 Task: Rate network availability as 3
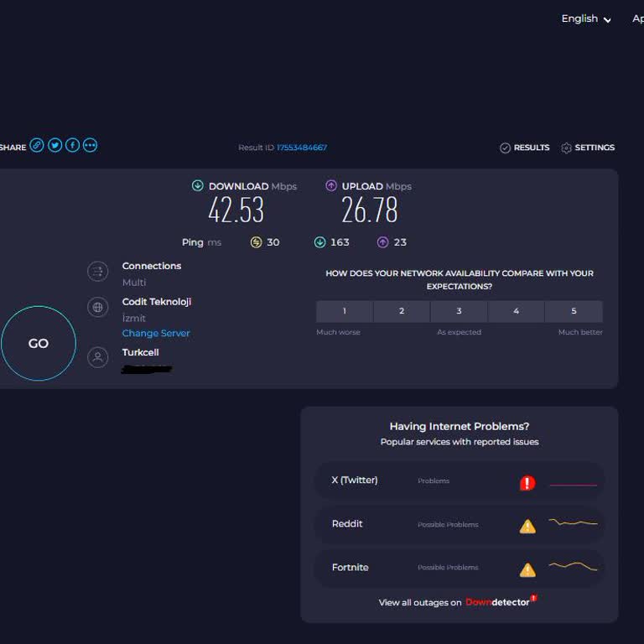click(x=460, y=311)
